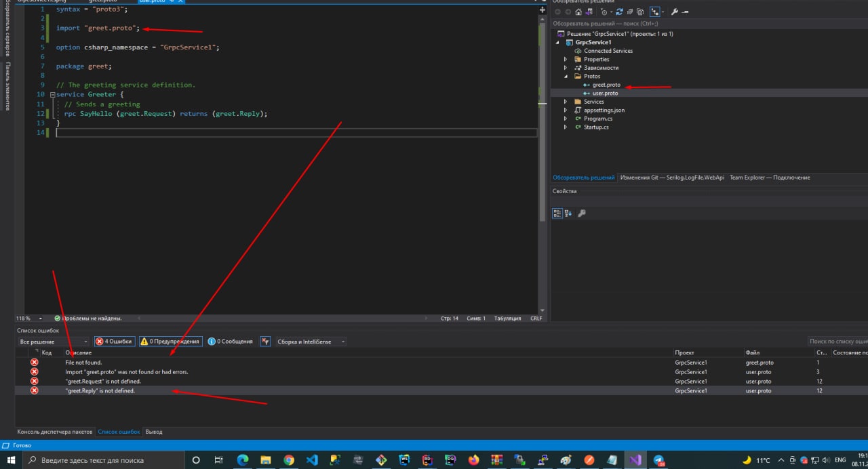Toggle the 0 Сообщения messages filter
The image size is (868, 469).
[x=231, y=342]
